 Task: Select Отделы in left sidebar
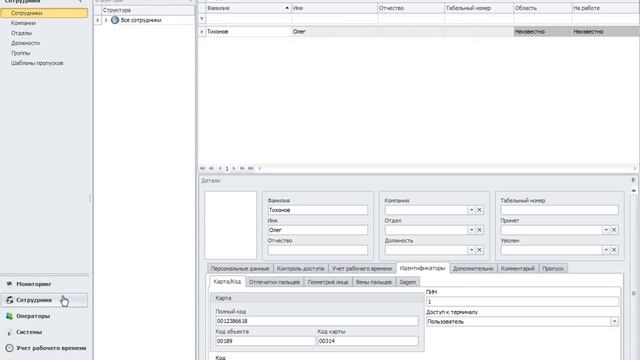point(22,33)
